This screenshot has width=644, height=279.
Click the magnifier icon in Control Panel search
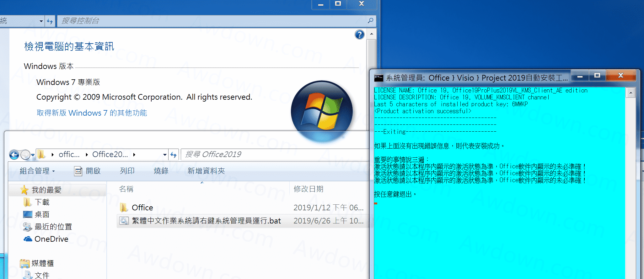(370, 21)
